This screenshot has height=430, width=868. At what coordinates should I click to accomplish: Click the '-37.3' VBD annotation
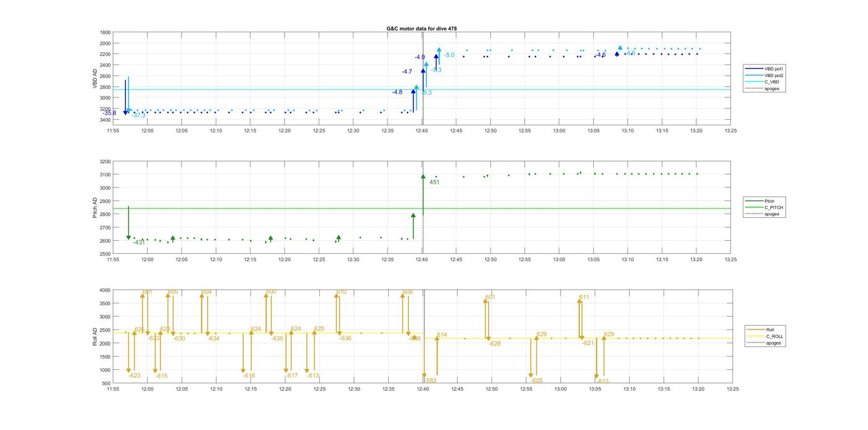tap(139, 115)
